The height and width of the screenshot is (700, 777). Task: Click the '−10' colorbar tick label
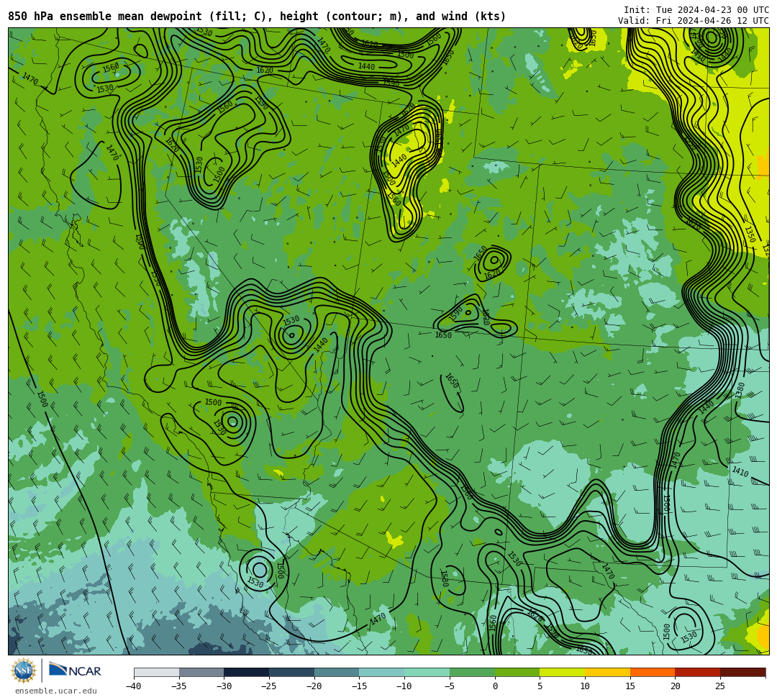point(404,686)
